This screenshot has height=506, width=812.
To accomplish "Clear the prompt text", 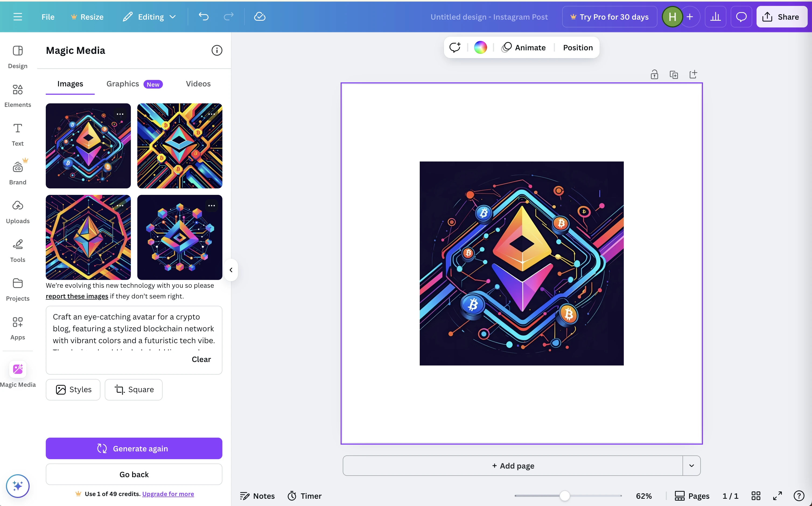I will click(201, 359).
